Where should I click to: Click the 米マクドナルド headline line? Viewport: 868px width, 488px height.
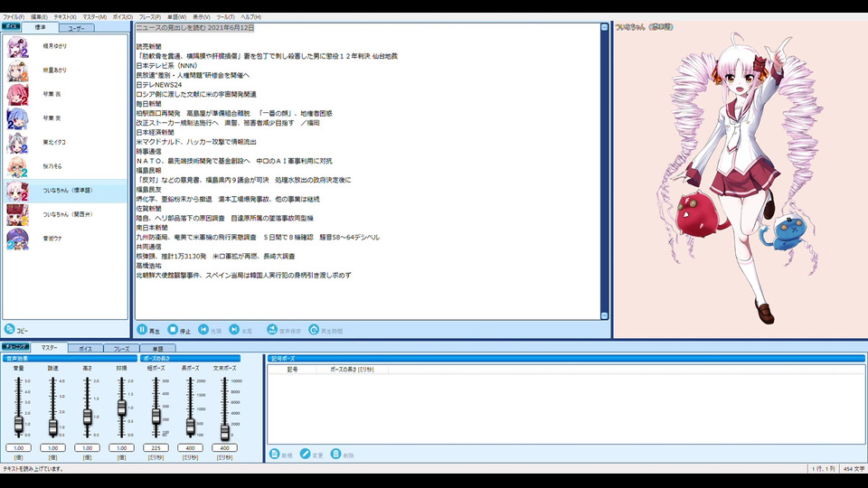tap(196, 142)
